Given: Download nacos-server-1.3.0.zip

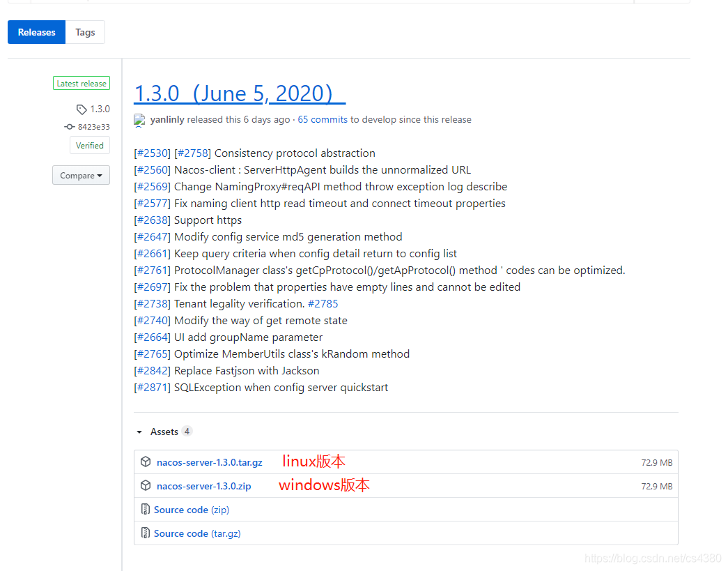Looking at the screenshot, I should coord(204,486).
